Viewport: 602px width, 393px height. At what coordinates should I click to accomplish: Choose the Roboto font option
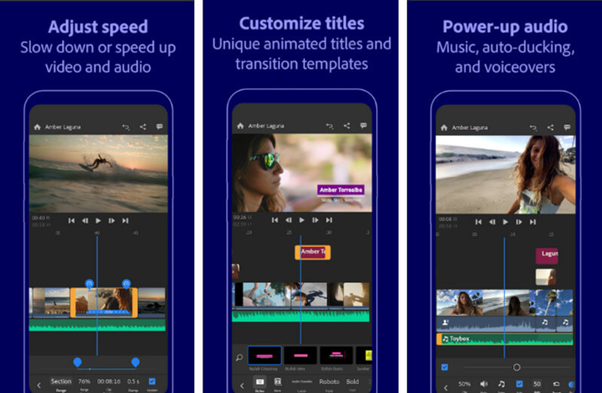click(x=329, y=381)
